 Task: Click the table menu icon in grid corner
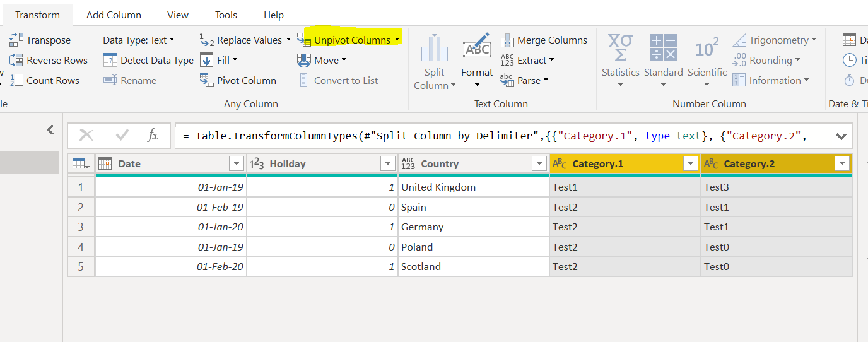[x=81, y=164]
